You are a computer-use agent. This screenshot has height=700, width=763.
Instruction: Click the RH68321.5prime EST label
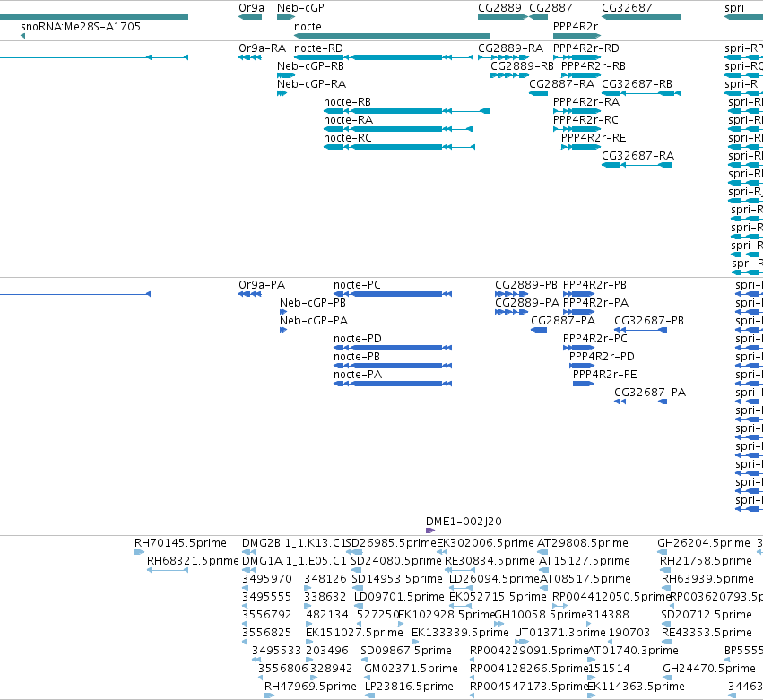point(193,561)
